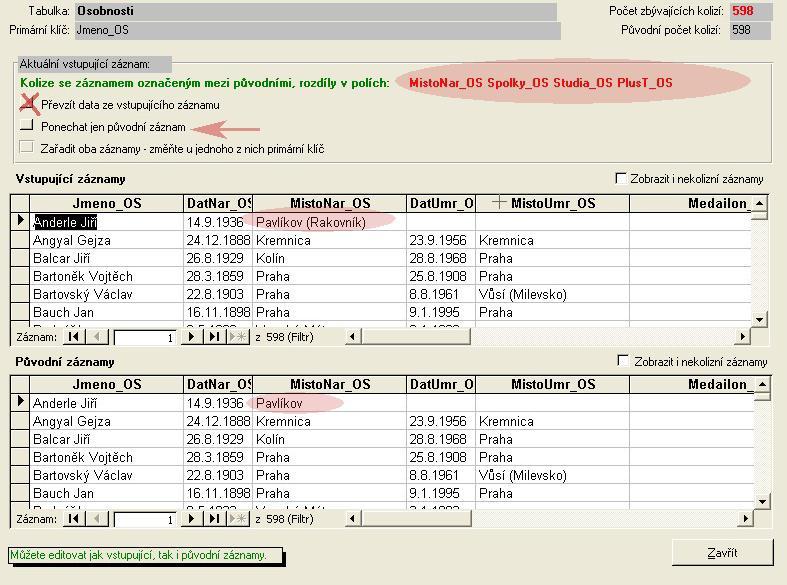Go to first record in Původní záznamy navigator
The image size is (787, 585).
[74, 518]
